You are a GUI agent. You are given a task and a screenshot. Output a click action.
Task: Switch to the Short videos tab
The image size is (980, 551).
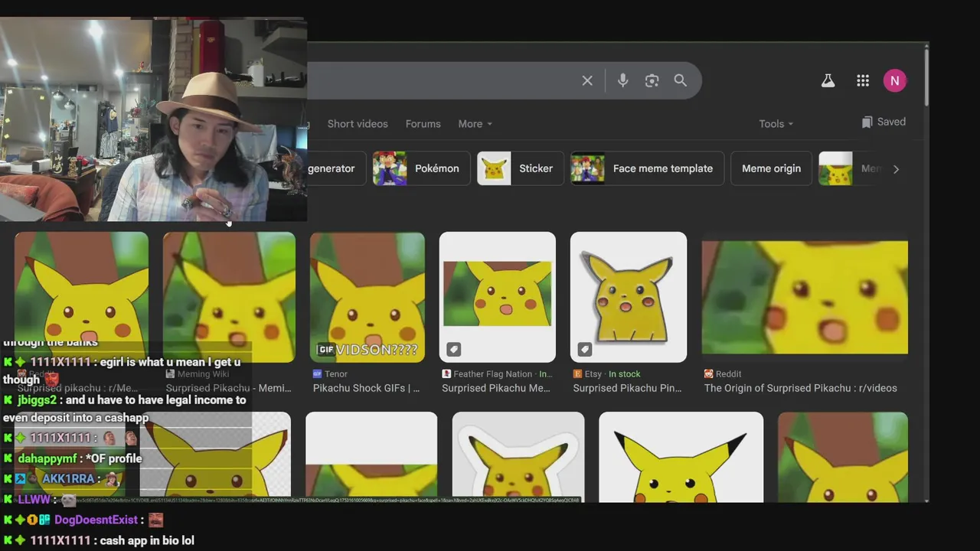[x=358, y=124]
